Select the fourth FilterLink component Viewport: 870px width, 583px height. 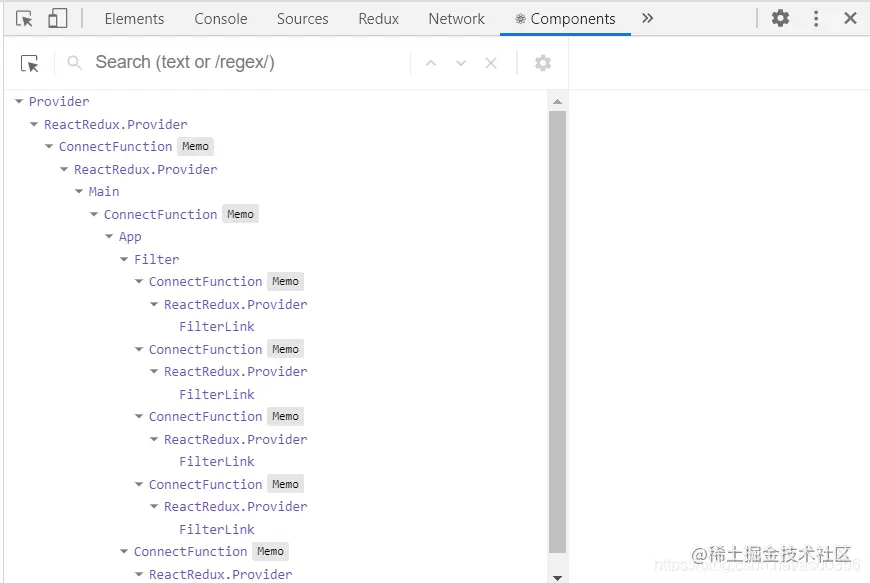tap(217, 529)
